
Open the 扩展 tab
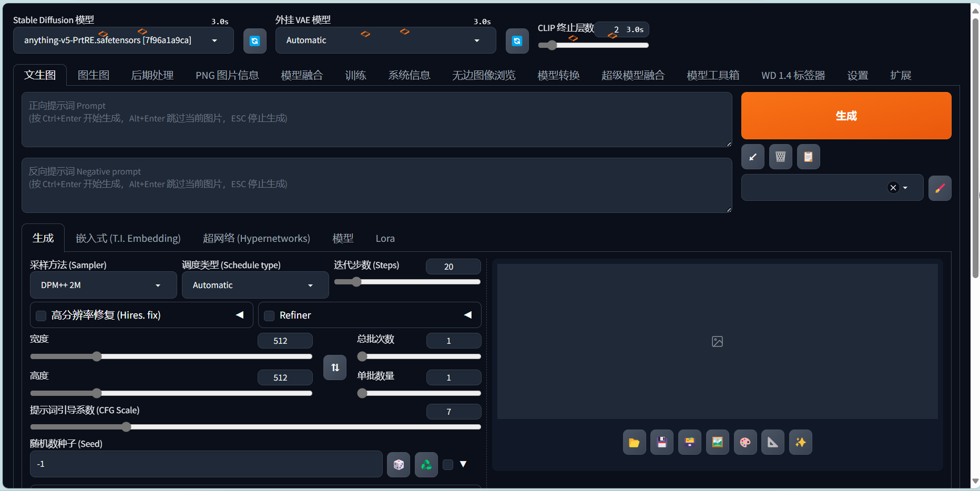click(x=901, y=75)
